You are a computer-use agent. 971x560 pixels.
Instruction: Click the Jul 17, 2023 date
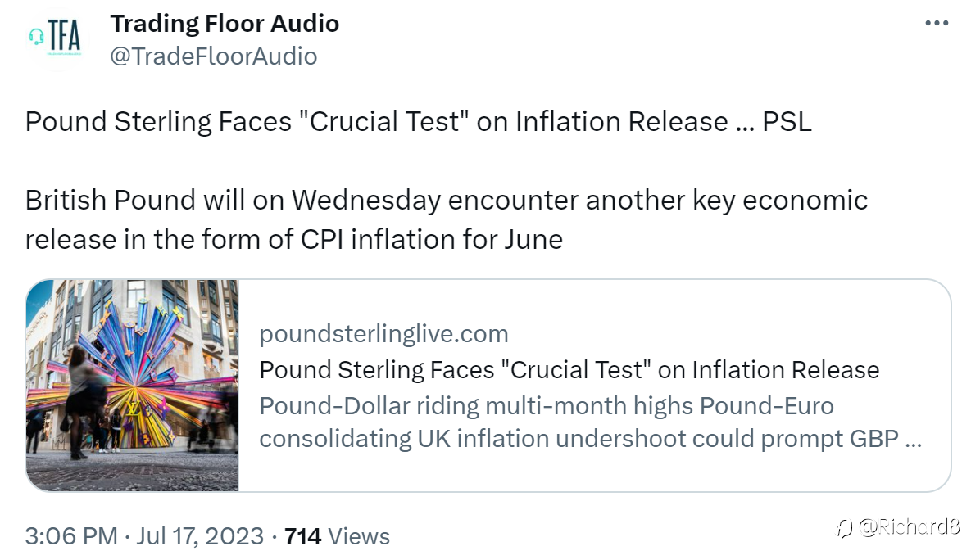pyautogui.click(x=202, y=536)
